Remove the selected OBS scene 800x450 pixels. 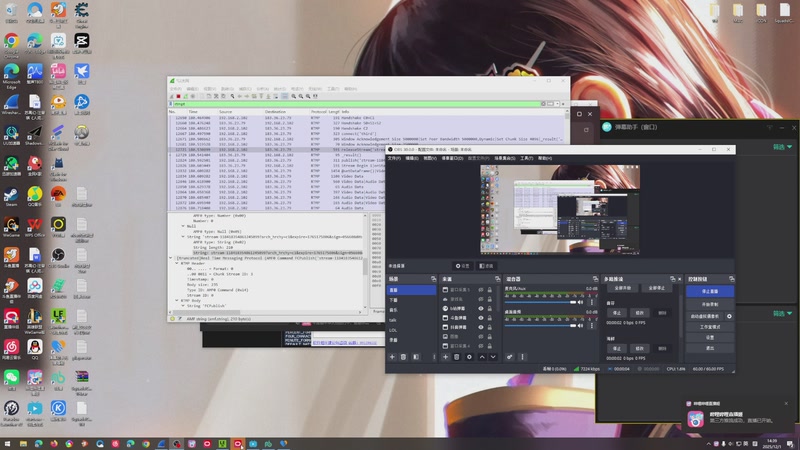coord(403,357)
